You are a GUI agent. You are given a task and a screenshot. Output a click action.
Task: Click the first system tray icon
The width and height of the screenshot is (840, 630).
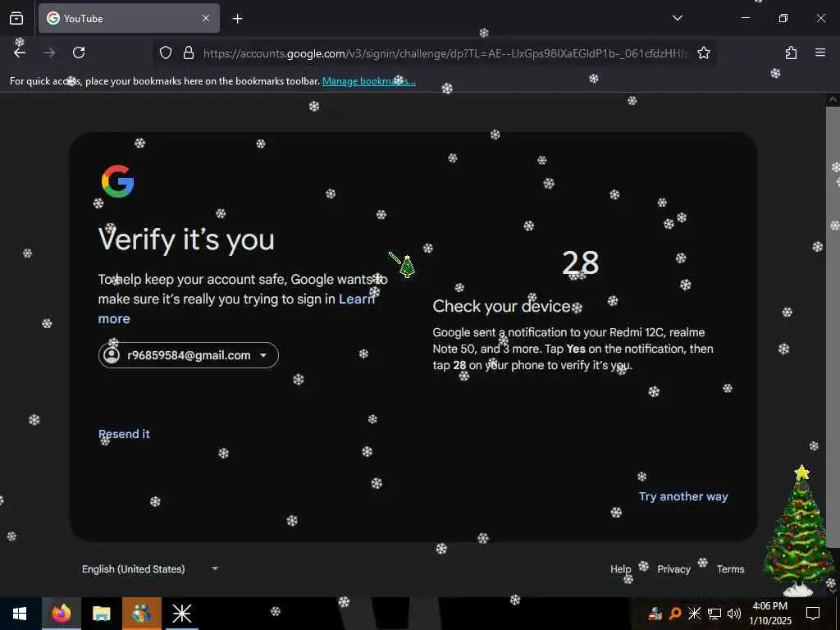[655, 614]
